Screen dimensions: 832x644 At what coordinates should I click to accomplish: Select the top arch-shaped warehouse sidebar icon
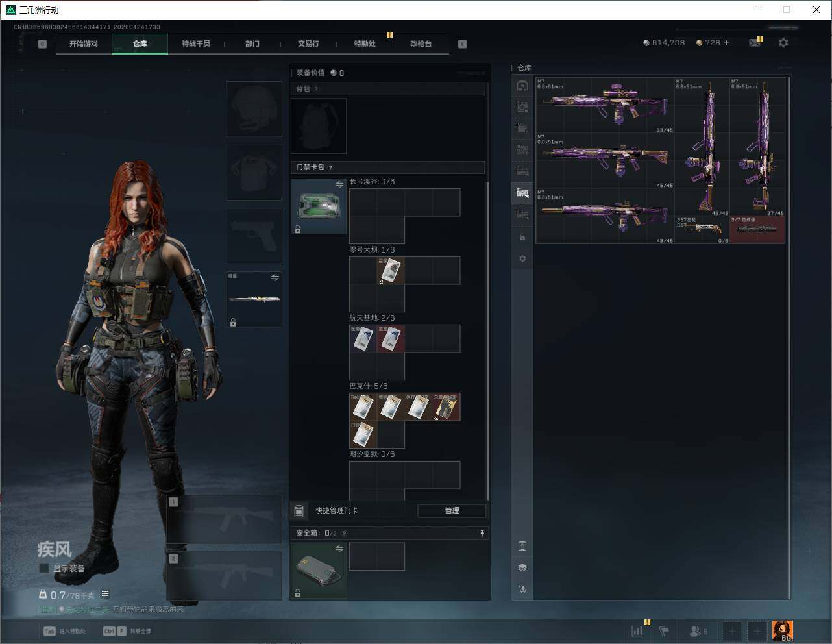pos(522,86)
